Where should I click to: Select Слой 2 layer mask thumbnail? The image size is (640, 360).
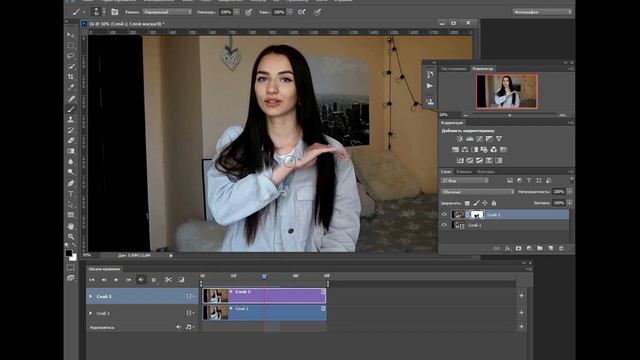pos(477,214)
